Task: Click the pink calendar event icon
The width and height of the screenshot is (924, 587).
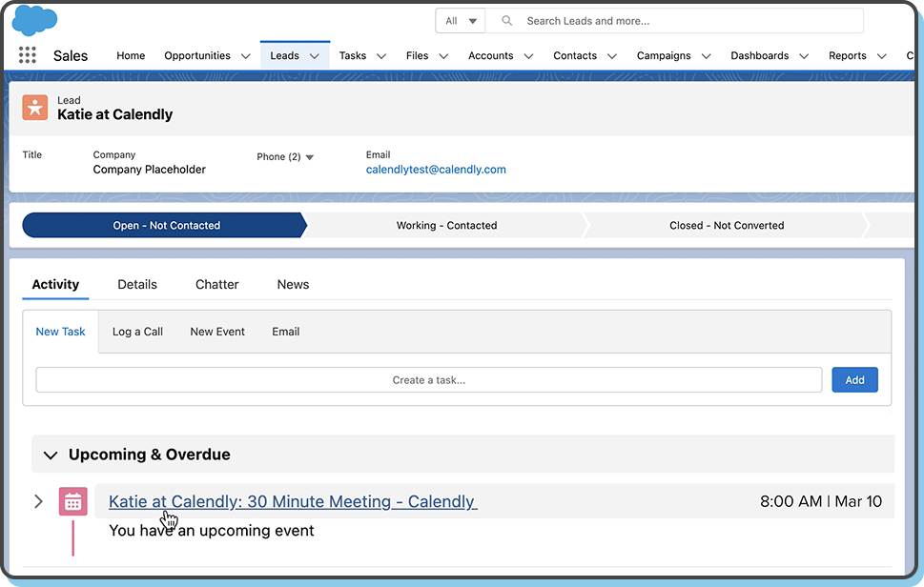Action: 73,501
